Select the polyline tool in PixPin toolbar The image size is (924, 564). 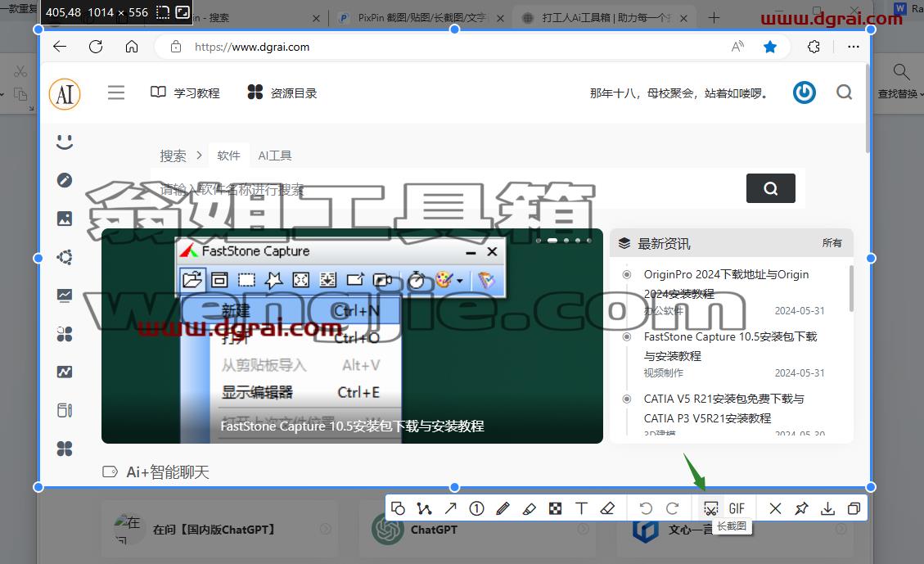coord(424,508)
